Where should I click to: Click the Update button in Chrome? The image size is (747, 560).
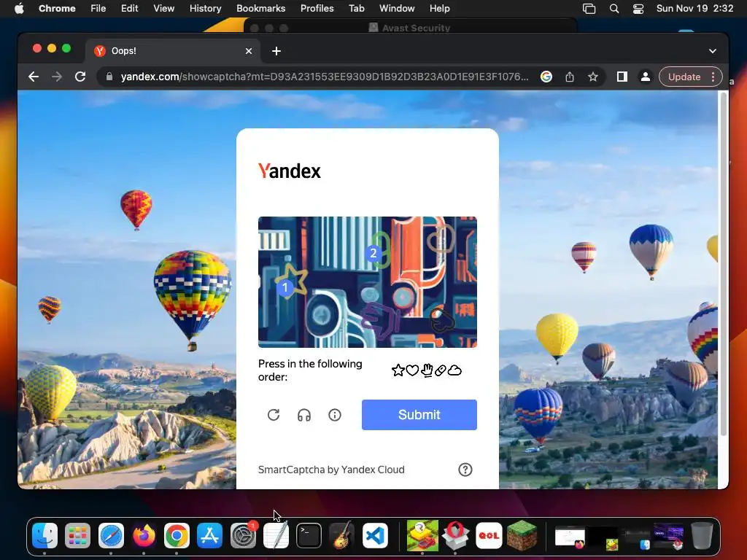[x=684, y=77]
